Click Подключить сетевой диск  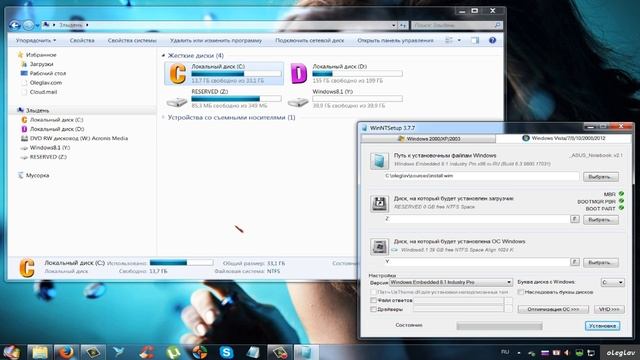(x=310, y=40)
